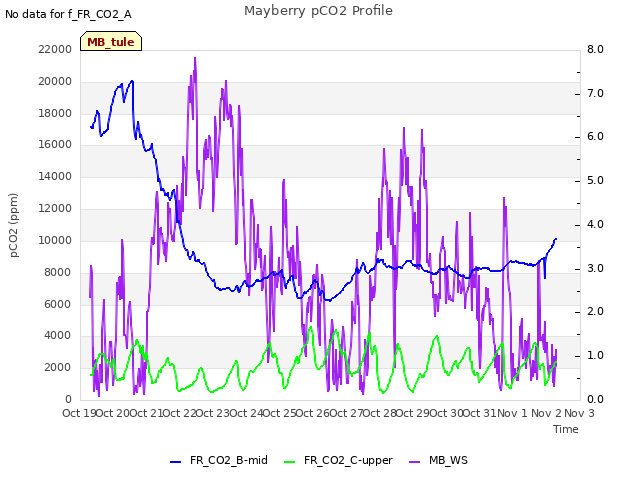Click the 4.0 right-axis tick label
Viewport: 640px width, 480px height.
pos(595,224)
